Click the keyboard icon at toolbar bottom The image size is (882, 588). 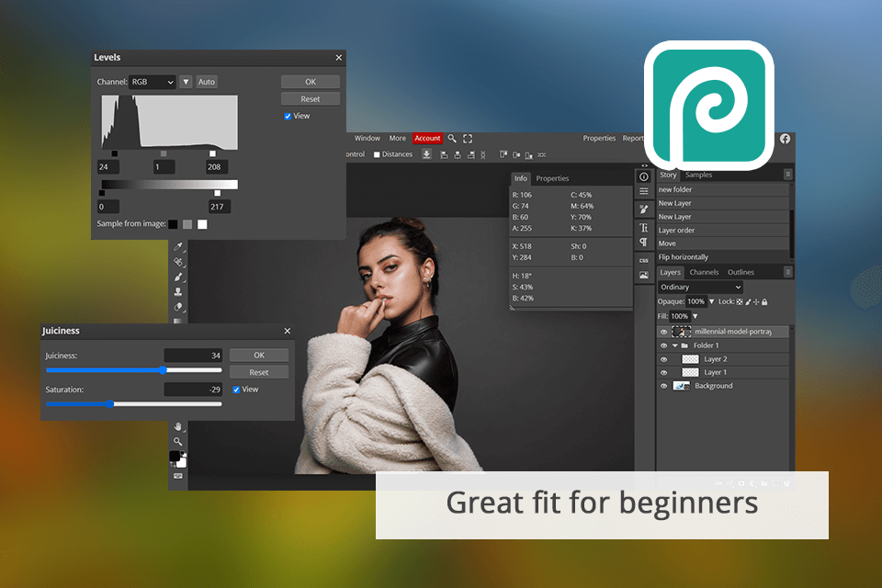(177, 476)
